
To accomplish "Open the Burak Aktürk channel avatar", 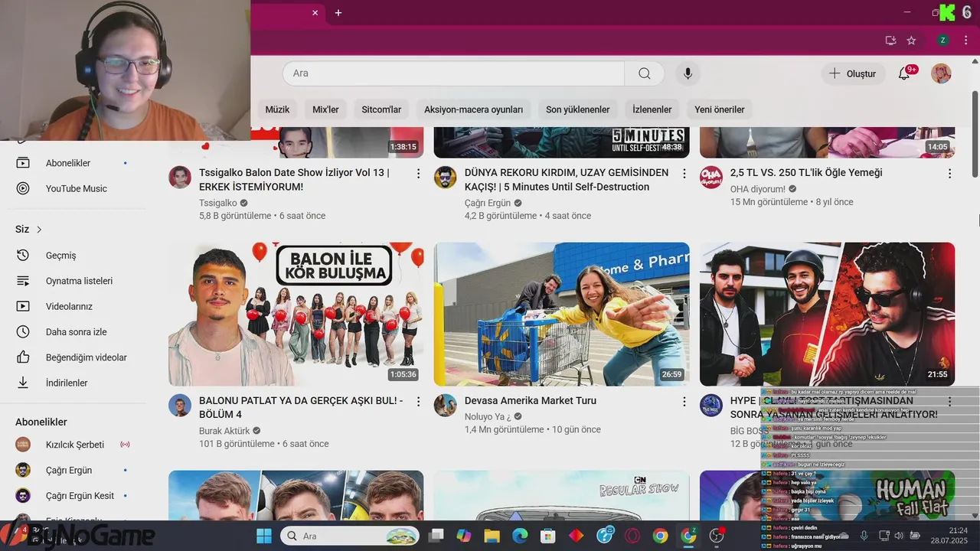I will [x=180, y=405].
